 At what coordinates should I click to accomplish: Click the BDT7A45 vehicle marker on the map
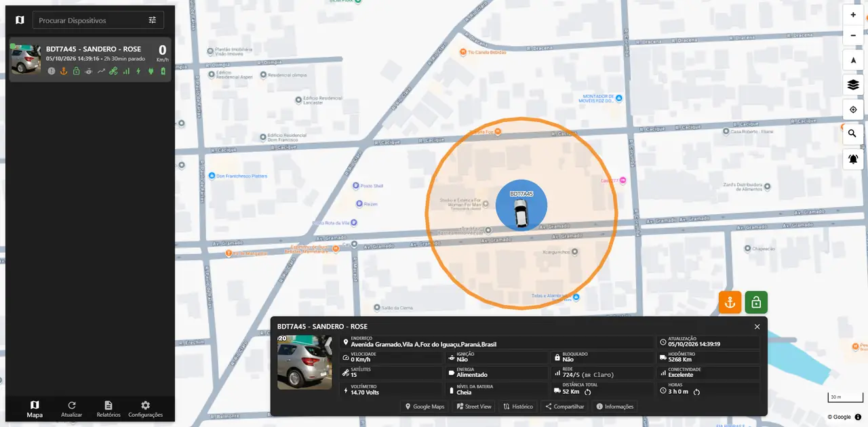tap(521, 205)
